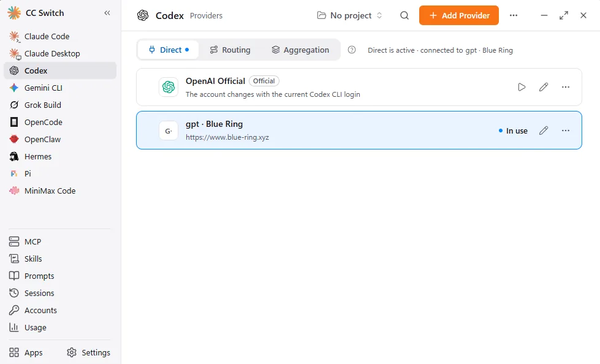Viewport: 600px width, 364px height.
Task: Click the 'Direct is active' status text
Action: pyautogui.click(x=440, y=50)
